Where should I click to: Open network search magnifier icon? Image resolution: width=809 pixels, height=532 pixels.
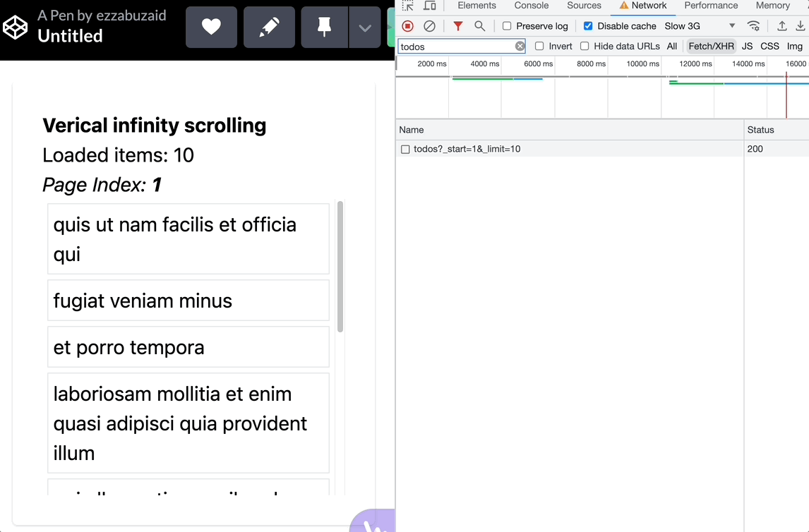coord(480,26)
